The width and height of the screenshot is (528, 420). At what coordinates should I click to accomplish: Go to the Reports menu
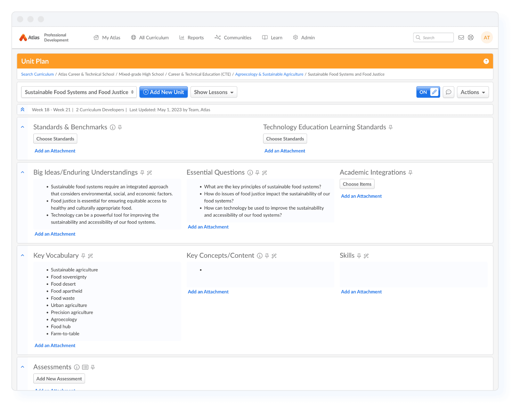tap(191, 37)
